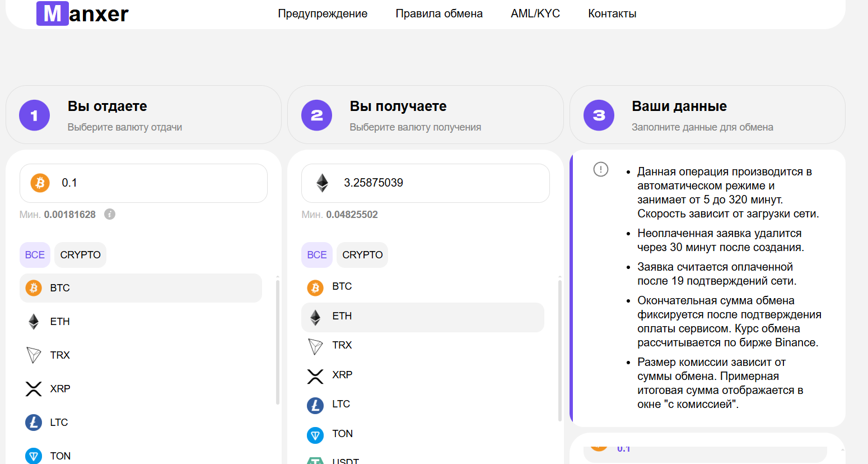Screen dimensions: 868x464
Task: Click the exclamation notice icon in info panel
Action: [x=600, y=169]
